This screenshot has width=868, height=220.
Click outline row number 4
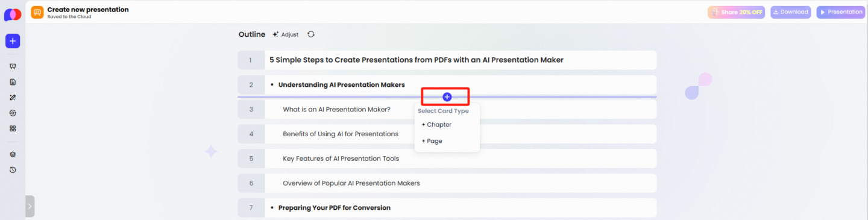(x=251, y=134)
